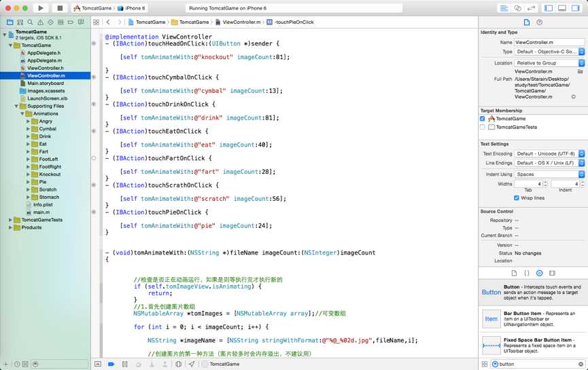Toggle the Navigator panel visibility

coord(549,8)
